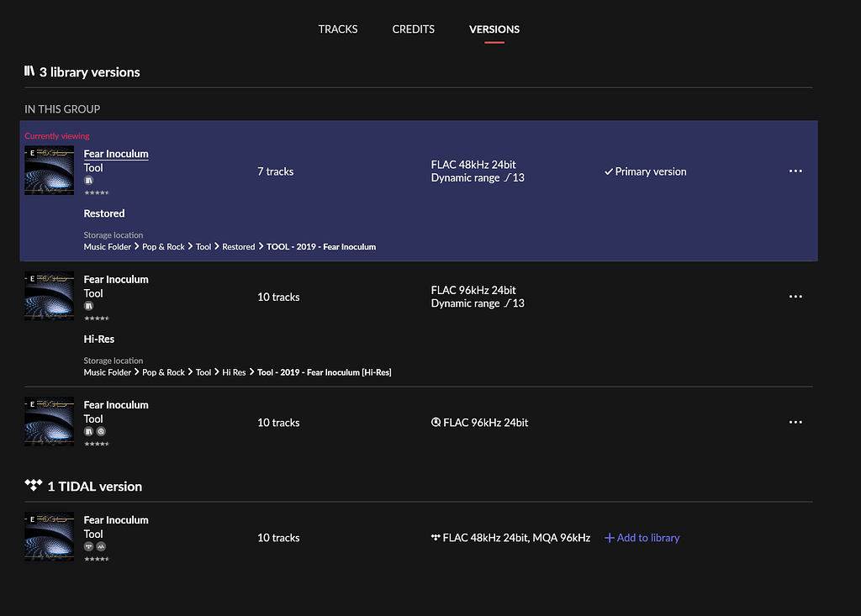Viewport: 861px width, 616px height.
Task: Open the three-dot menu on the third library version
Action: (795, 422)
